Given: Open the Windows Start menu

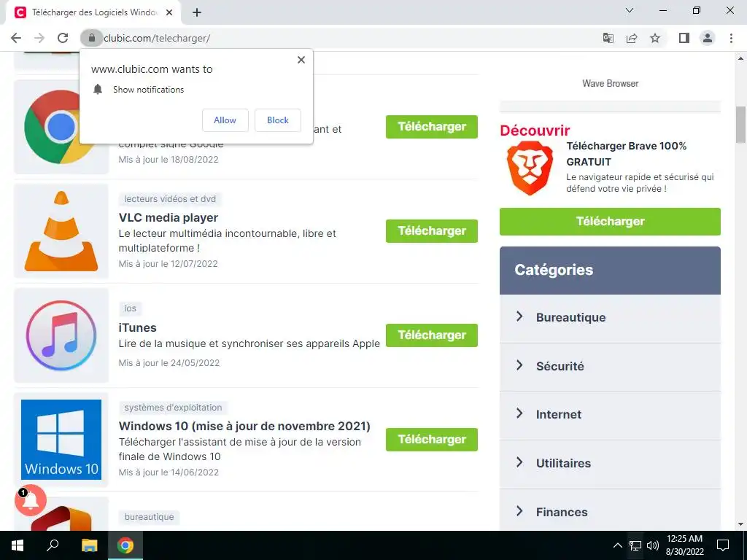Looking at the screenshot, I should click(18, 545).
